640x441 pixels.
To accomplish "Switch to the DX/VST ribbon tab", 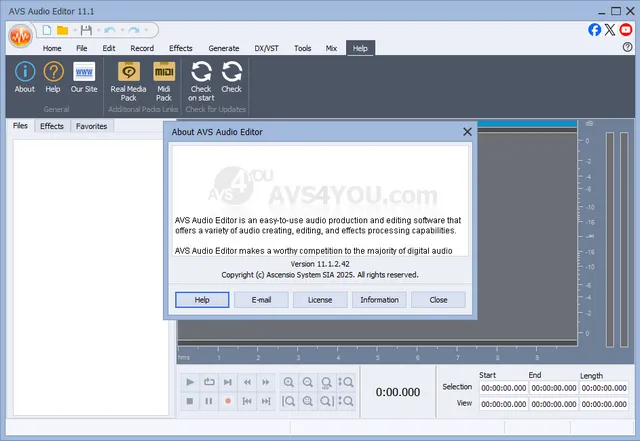I will [267, 48].
